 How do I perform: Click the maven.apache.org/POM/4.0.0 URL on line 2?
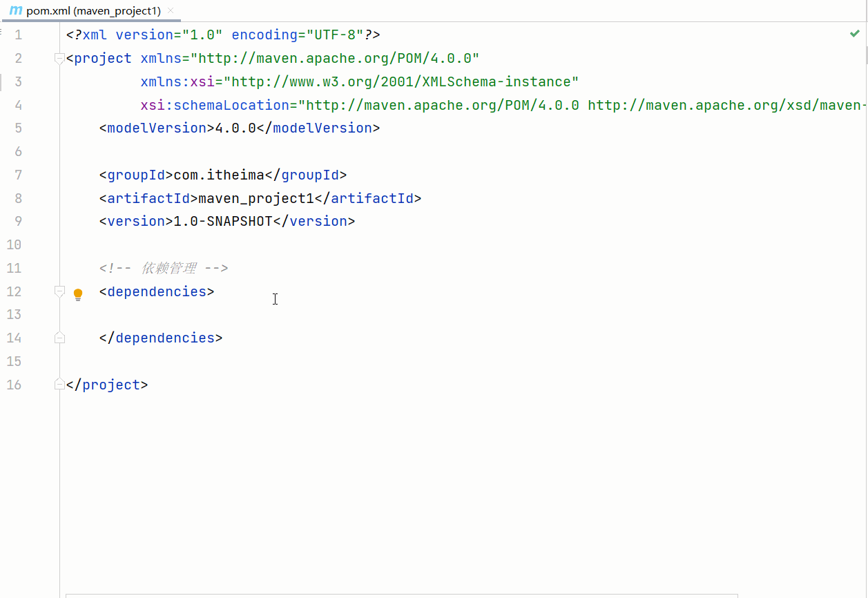click(335, 59)
